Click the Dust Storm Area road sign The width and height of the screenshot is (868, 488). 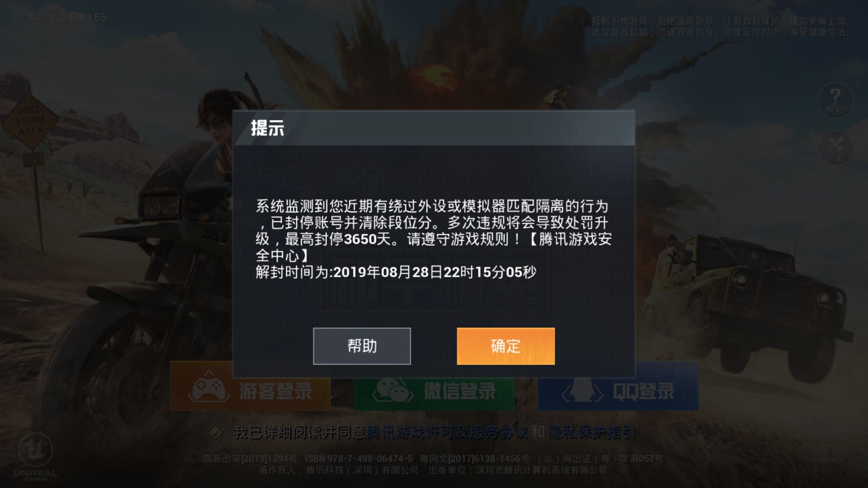point(30,121)
